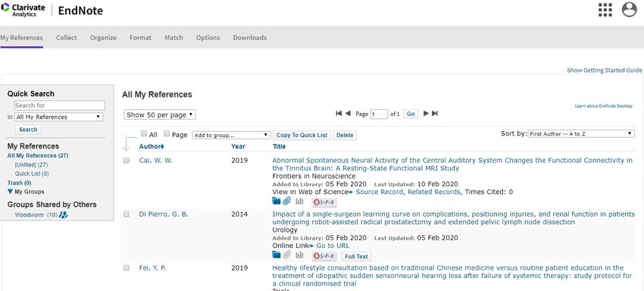Viewport: 644px width, 291px height.
Task: Select [Unfiled] (27) group
Action: [31, 164]
